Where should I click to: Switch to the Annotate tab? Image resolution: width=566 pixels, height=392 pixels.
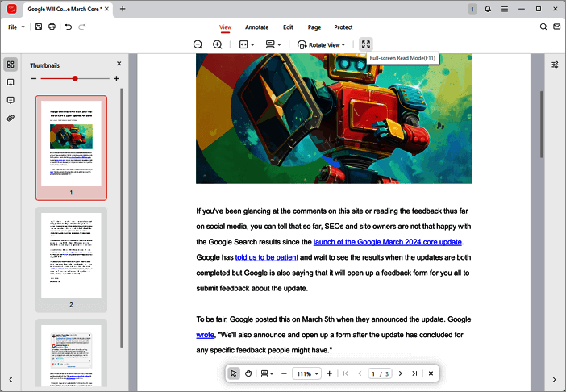tap(256, 27)
